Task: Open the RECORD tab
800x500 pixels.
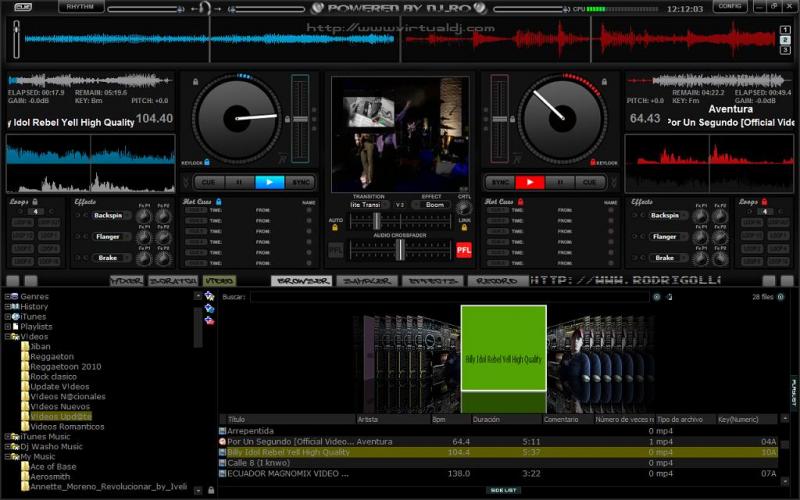Action: pos(497,281)
